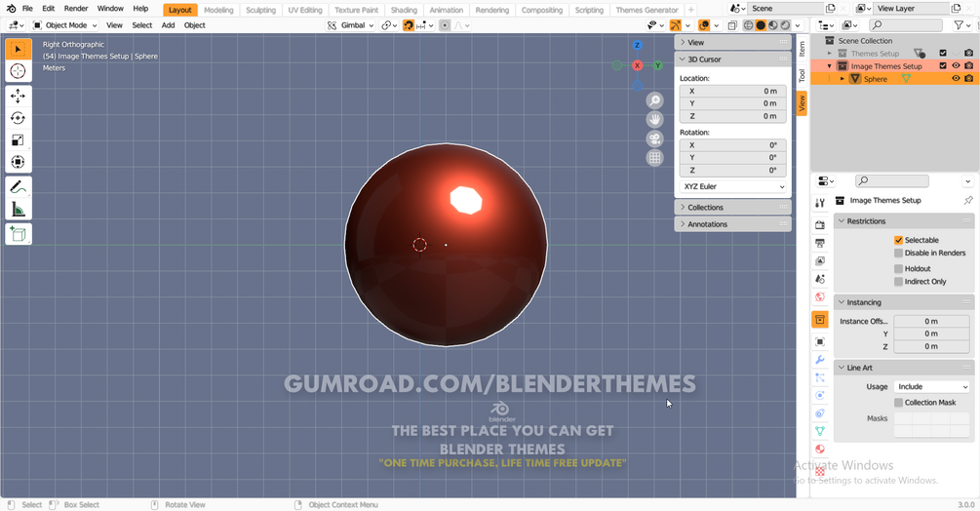Select the Annotate pencil tool
The width and height of the screenshot is (980, 511).
[19, 187]
